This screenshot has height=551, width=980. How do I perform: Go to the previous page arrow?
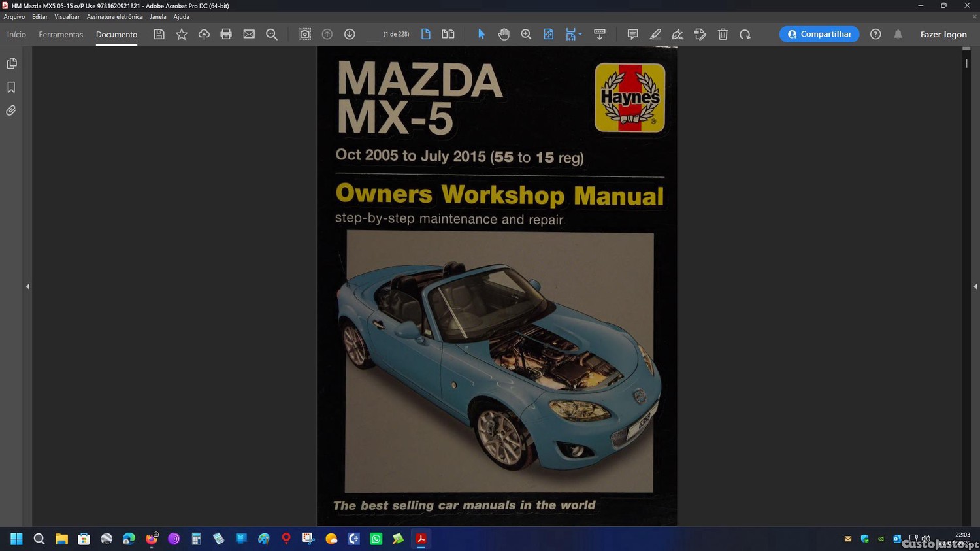(x=327, y=34)
